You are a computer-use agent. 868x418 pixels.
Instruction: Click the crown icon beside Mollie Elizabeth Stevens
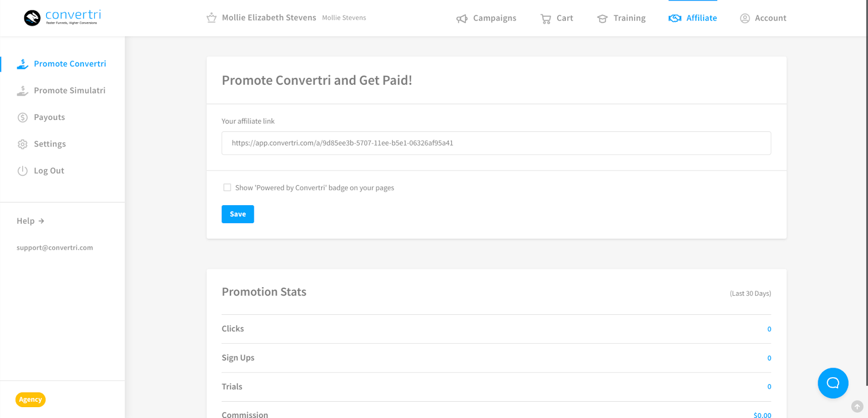212,18
